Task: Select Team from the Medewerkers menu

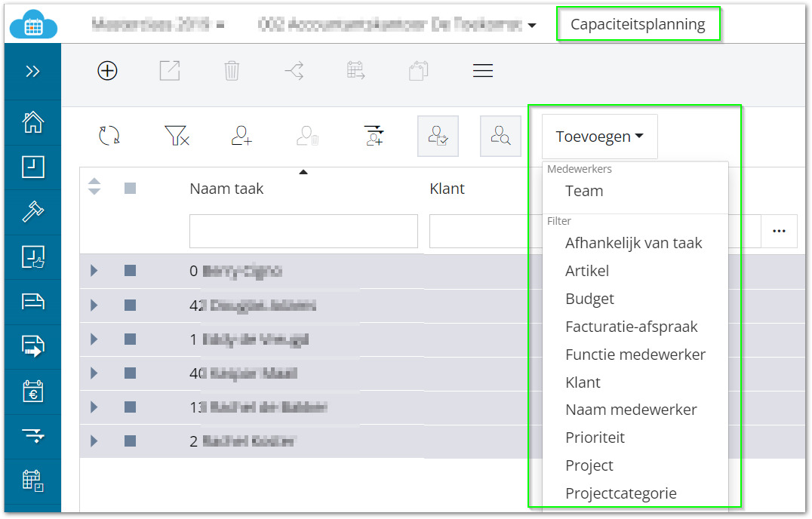Action: click(x=584, y=191)
